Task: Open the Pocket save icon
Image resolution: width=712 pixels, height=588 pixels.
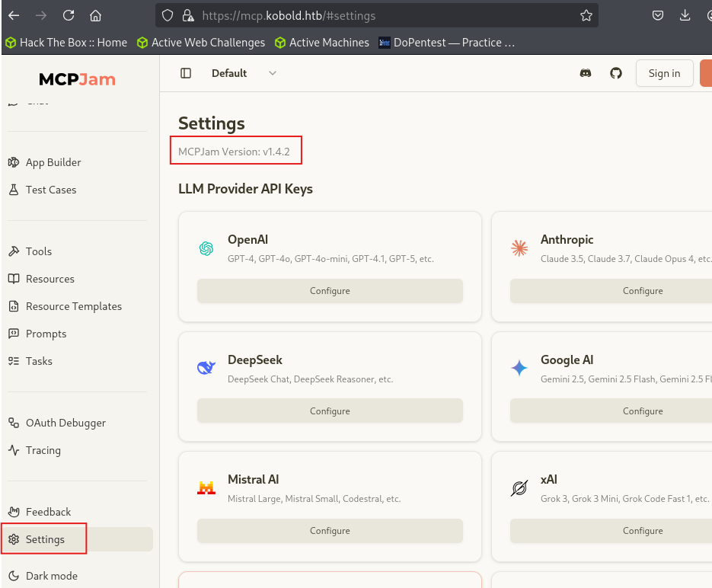Action: [x=657, y=15]
